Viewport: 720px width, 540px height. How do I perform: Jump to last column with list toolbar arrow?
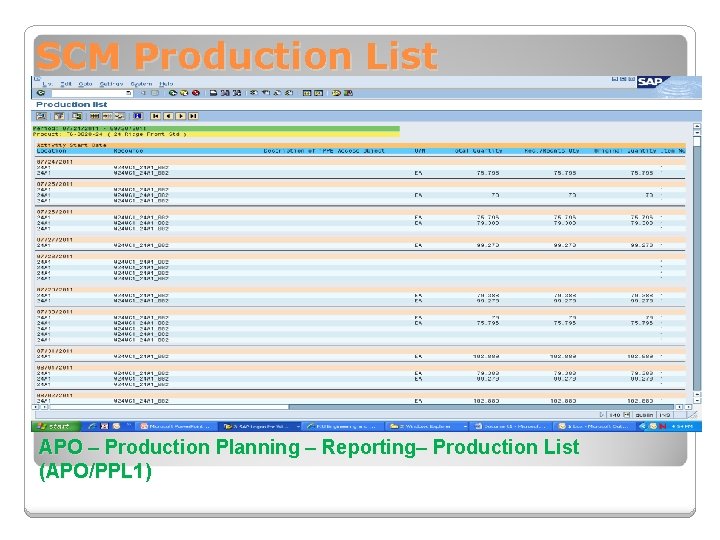[x=193, y=116]
